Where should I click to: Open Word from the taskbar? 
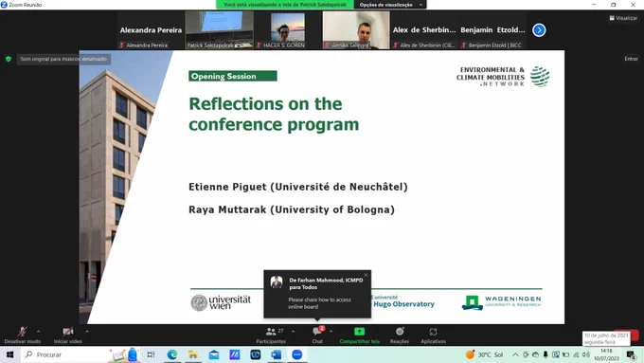pos(276,354)
